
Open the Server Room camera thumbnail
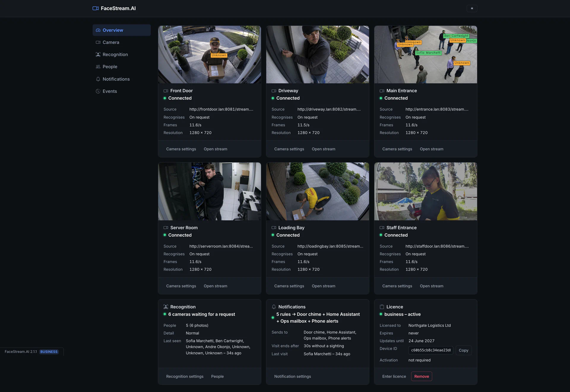pyautogui.click(x=210, y=191)
